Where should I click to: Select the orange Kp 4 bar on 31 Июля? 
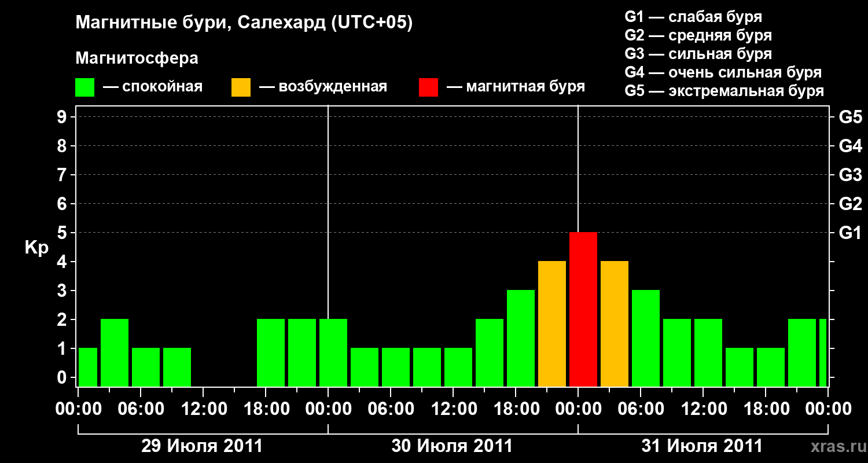[x=615, y=324]
